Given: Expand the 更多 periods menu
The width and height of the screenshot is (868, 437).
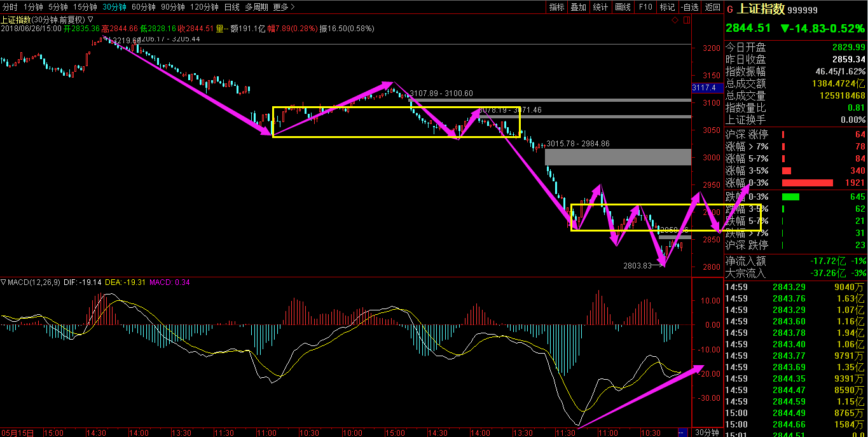Looking at the screenshot, I should coord(284,7).
